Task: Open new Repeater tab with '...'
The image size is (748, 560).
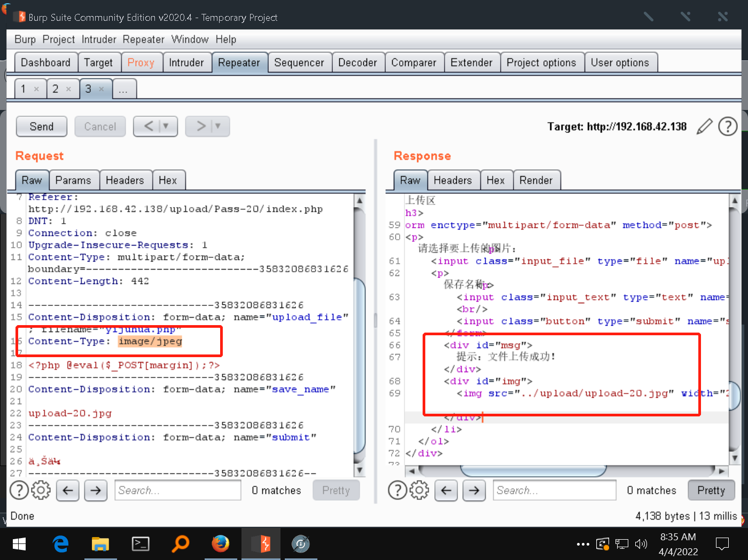Action: tap(123, 89)
